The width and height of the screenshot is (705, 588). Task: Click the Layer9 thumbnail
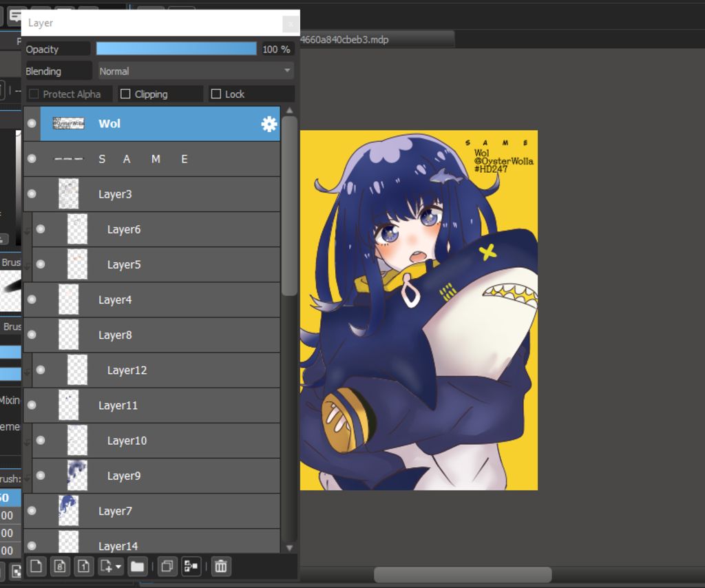77,475
